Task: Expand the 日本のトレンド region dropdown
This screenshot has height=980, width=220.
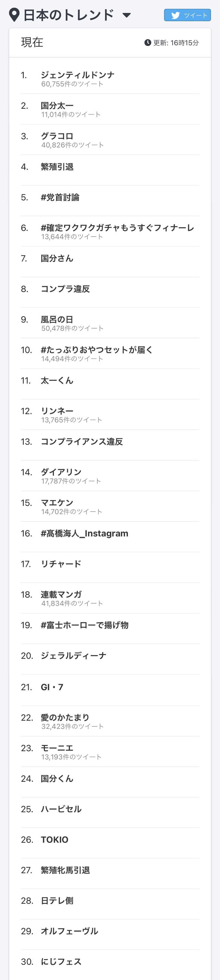Action: [127, 16]
